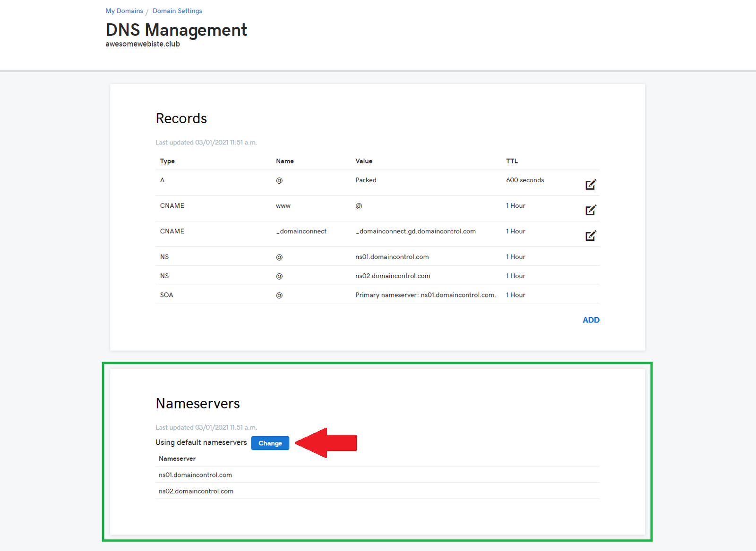756x551 pixels.
Task: Edit the _domainconnect CNAME record
Action: pos(591,236)
